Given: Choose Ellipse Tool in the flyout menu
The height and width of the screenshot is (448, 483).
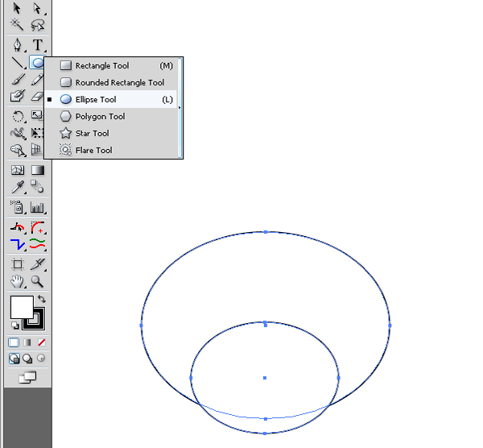Looking at the screenshot, I should point(111,100).
